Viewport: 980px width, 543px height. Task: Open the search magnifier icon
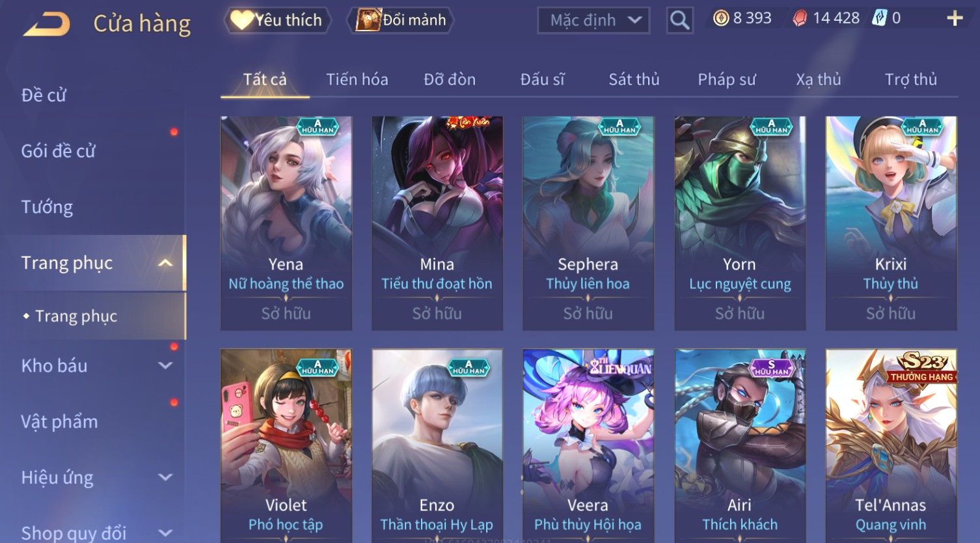point(679,21)
